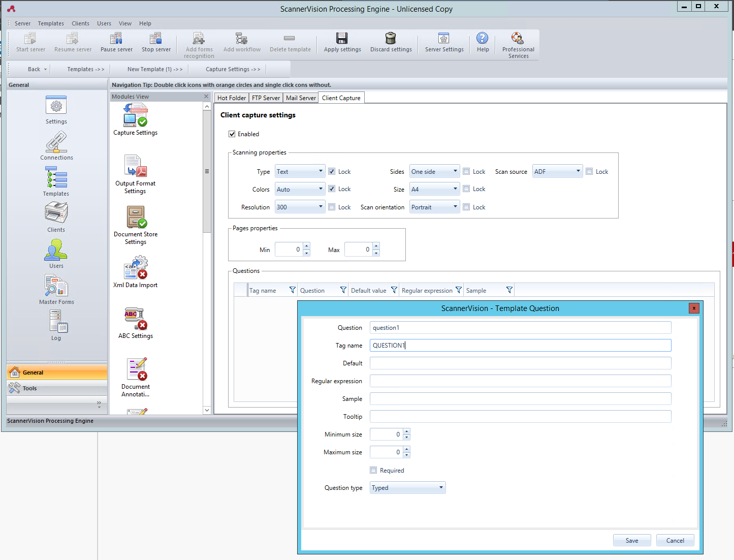Open Capture Settings module

coord(134,119)
